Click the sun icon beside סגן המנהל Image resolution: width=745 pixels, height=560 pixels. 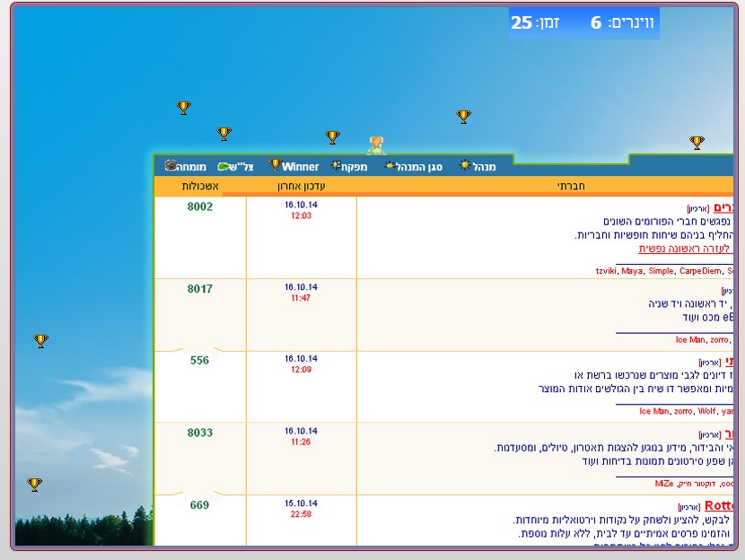coord(390,166)
